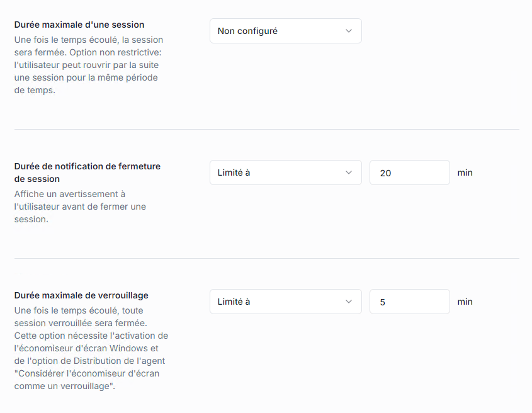Image resolution: width=532 pixels, height=413 pixels.
Task: Click the "Non configuré" selected value text
Action: (x=247, y=31)
